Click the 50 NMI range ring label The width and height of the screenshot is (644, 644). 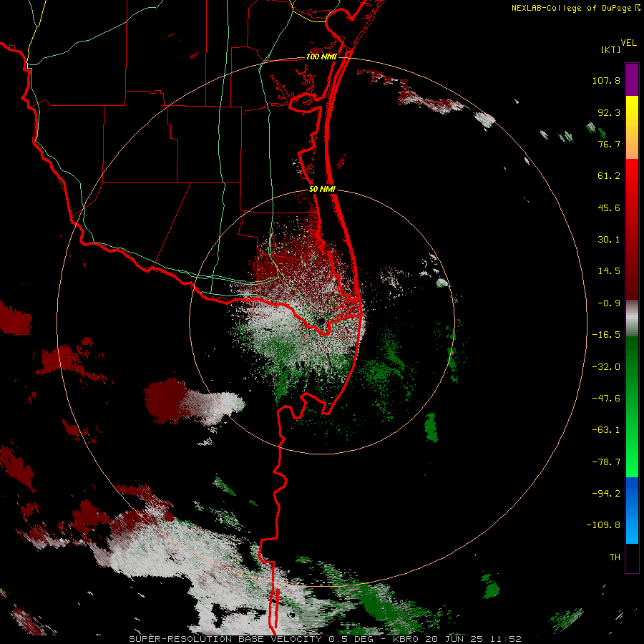[x=322, y=190]
